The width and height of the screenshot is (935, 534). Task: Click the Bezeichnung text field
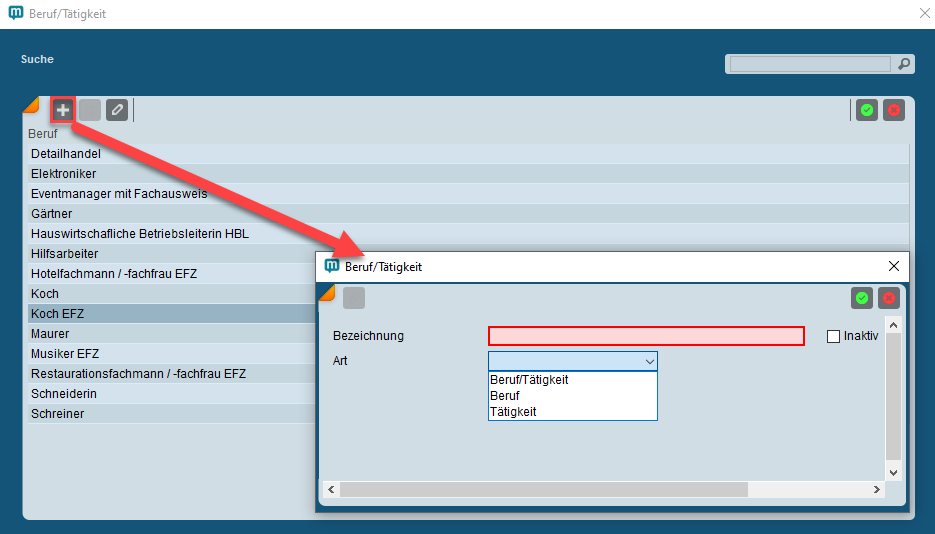[x=646, y=336]
